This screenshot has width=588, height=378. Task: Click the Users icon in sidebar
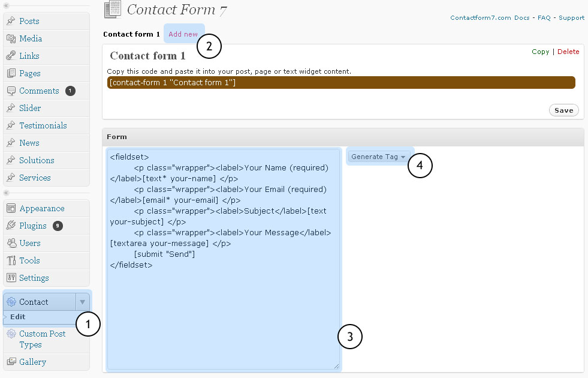[11, 244]
